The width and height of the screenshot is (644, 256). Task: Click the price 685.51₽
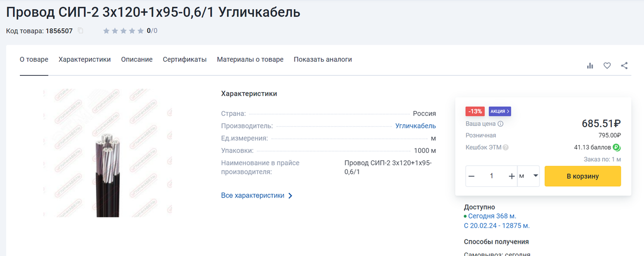click(x=601, y=123)
